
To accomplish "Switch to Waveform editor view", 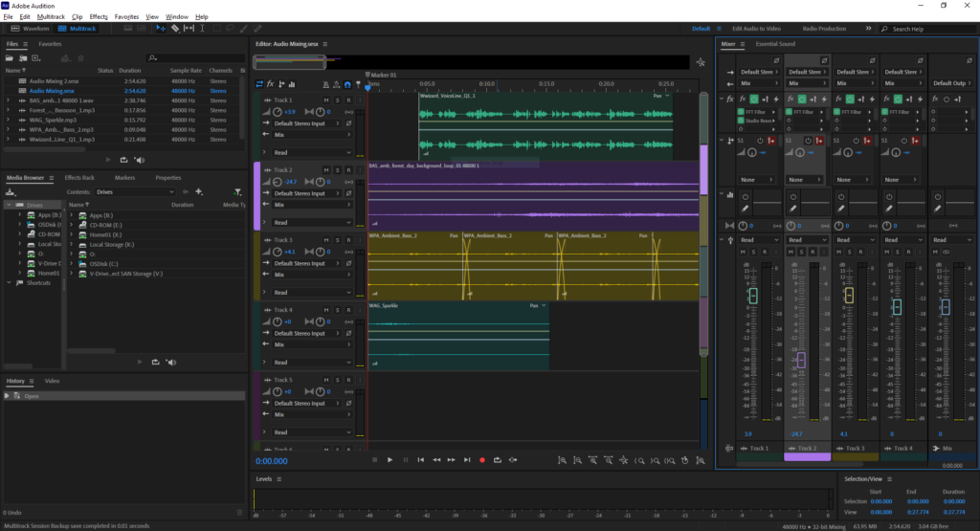I will pyautogui.click(x=32, y=29).
